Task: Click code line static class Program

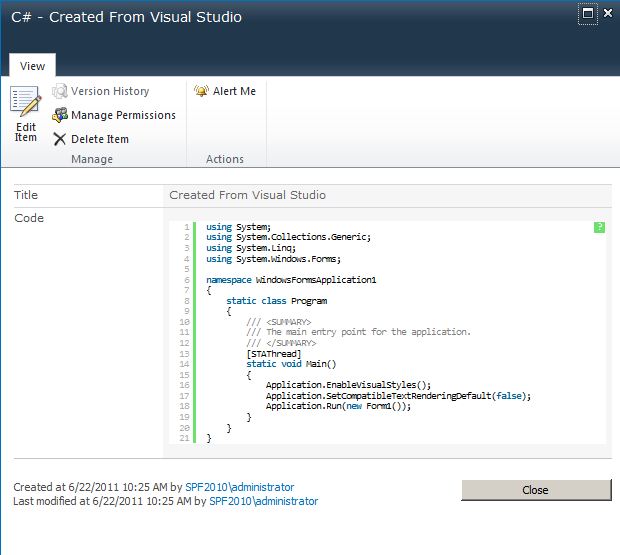Action: 276,301
